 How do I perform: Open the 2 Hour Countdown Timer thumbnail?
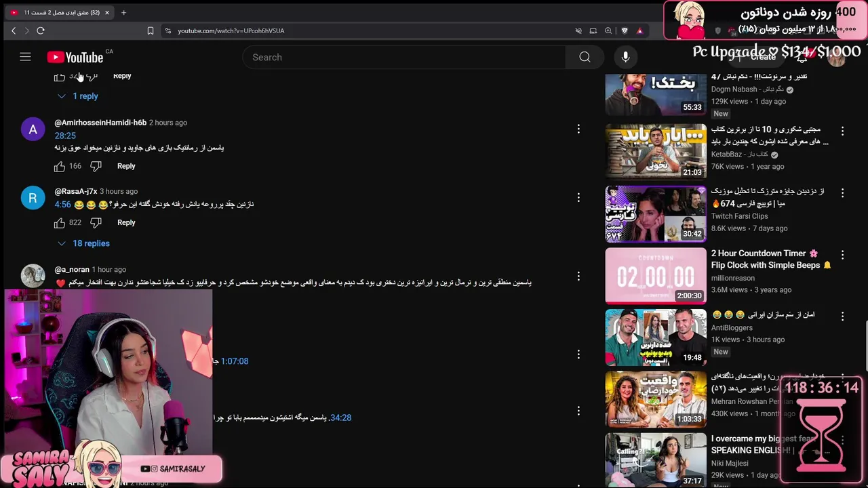pyautogui.click(x=656, y=275)
